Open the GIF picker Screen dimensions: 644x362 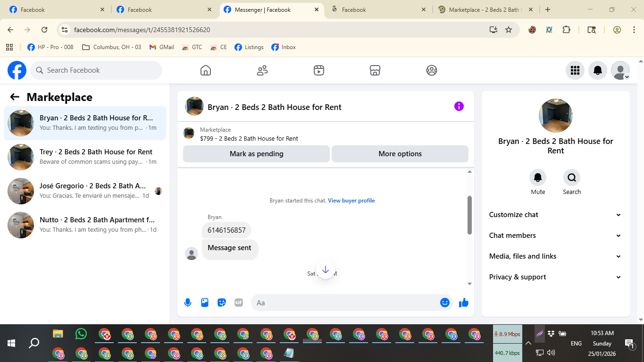click(x=239, y=303)
